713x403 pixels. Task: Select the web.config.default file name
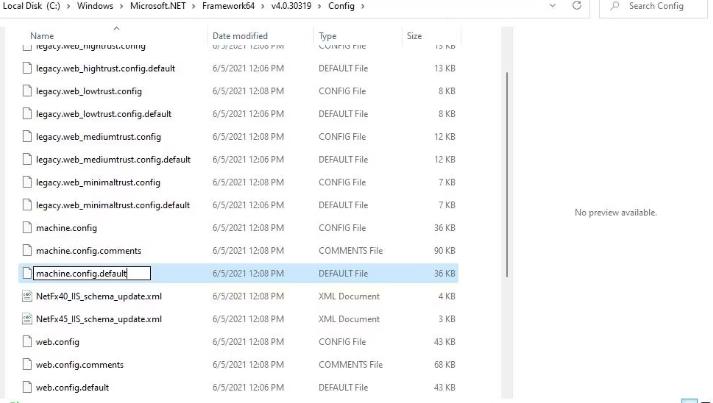click(72, 387)
